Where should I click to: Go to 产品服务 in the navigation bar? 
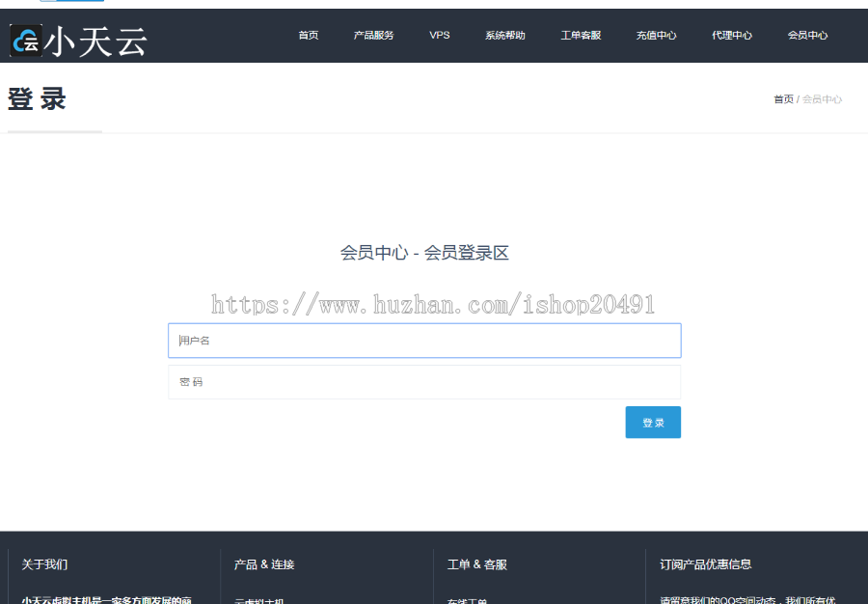(373, 36)
